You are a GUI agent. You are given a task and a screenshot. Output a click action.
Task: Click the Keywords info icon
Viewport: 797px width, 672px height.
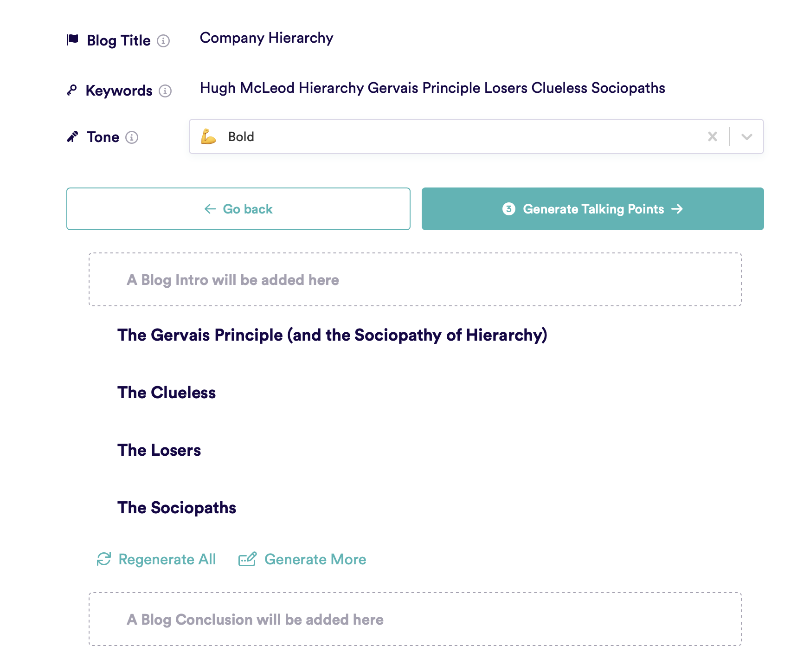point(165,91)
